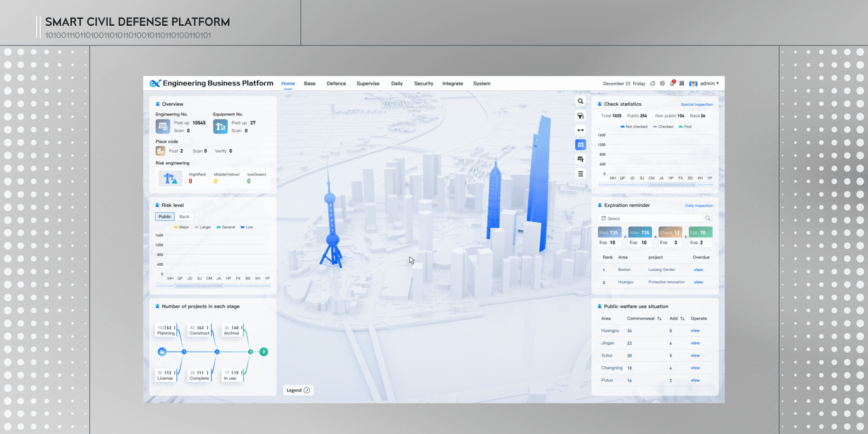
Task: Select the map distance measure tool
Action: pyautogui.click(x=580, y=130)
